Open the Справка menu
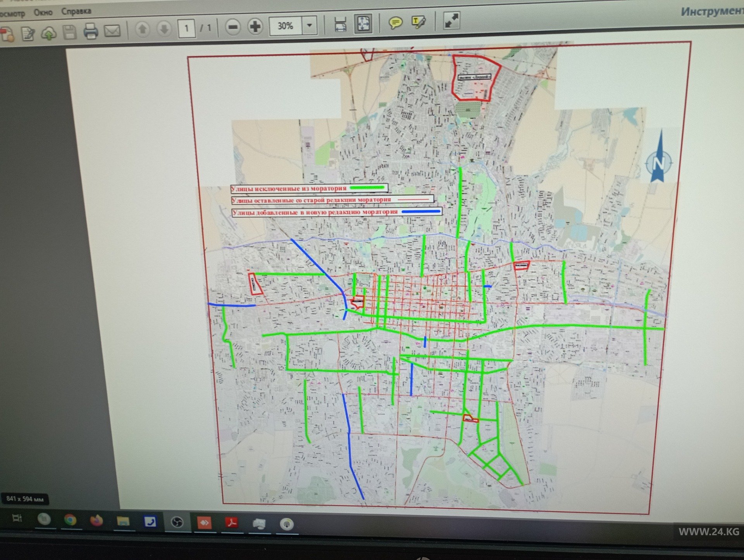 tap(76, 11)
